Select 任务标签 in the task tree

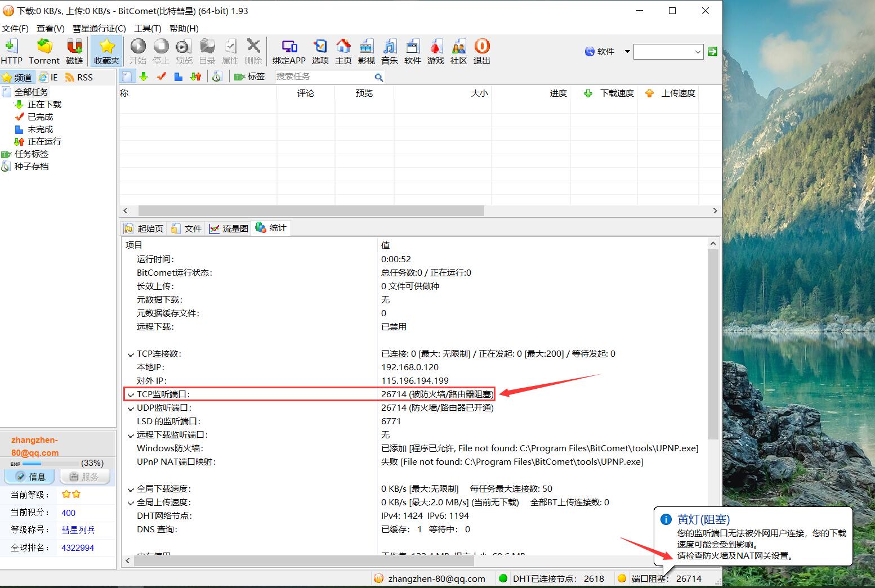point(32,154)
